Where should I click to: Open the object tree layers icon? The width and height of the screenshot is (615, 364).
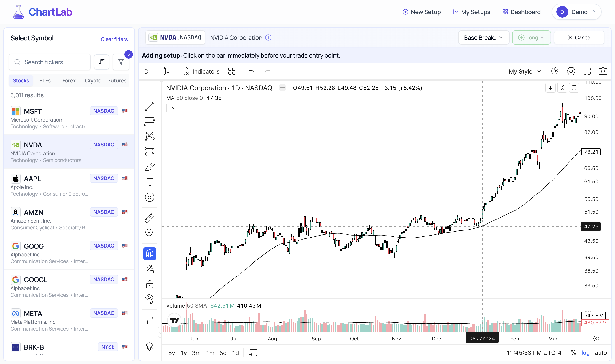(149, 346)
